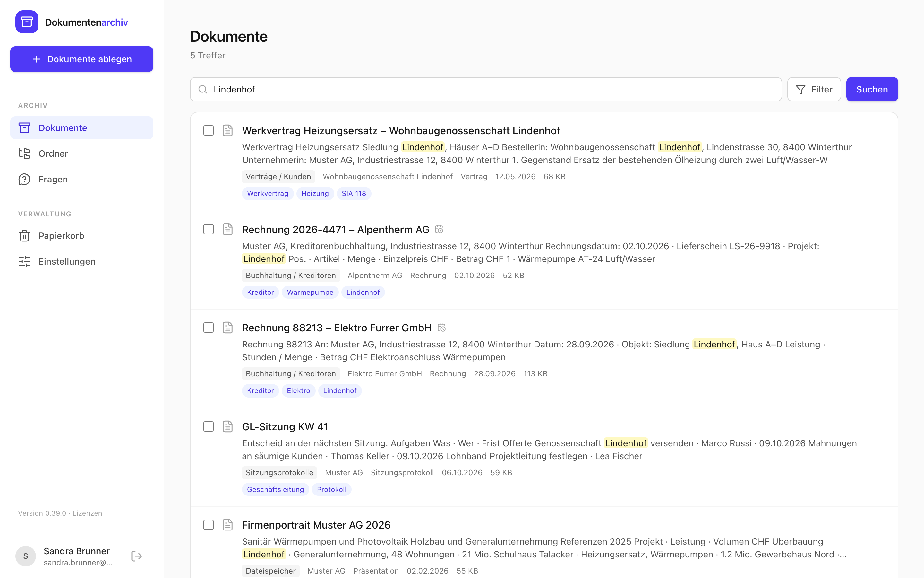Click into the Lindenhof search field
This screenshot has width=924, height=578.
(486, 89)
